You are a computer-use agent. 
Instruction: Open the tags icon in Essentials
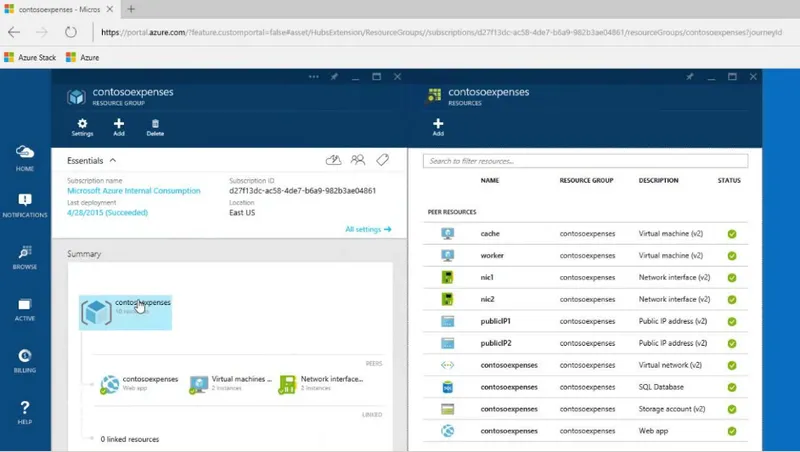[x=383, y=160]
